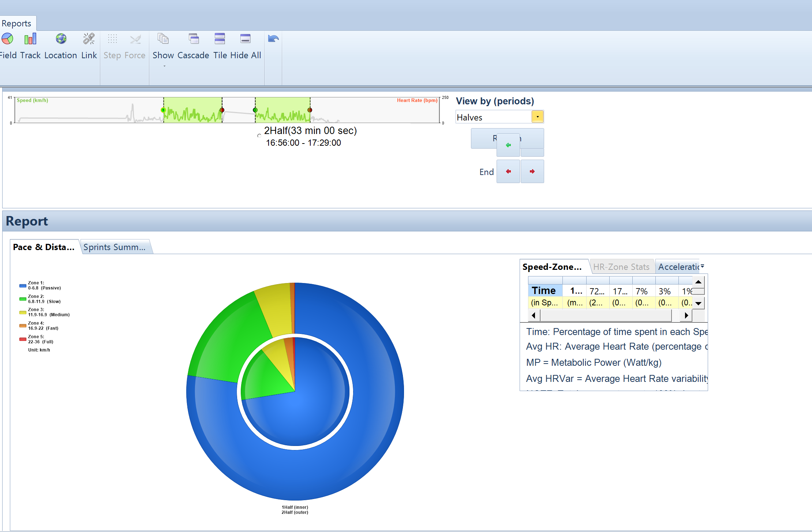Image resolution: width=812 pixels, height=532 pixels.
Task: Switch to HR-Zone Stats tab
Action: 623,266
